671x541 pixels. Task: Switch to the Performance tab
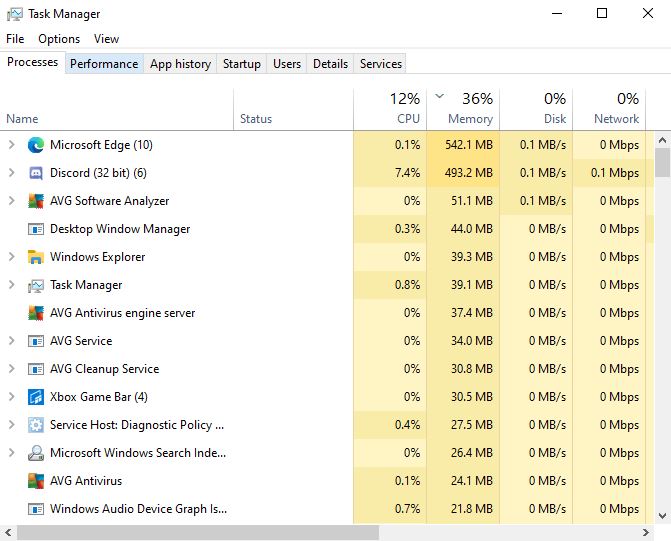[x=104, y=64]
